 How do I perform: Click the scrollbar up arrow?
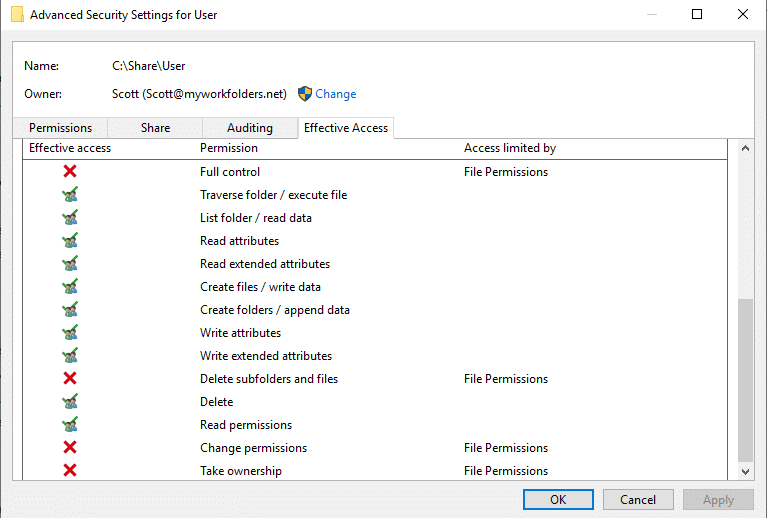point(745,149)
